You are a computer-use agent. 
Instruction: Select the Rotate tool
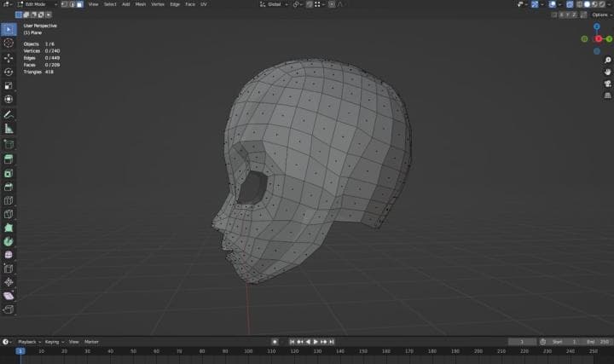click(9, 72)
